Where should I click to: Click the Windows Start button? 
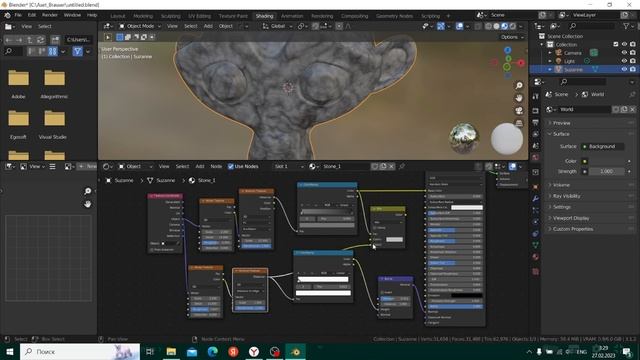click(x=9, y=351)
